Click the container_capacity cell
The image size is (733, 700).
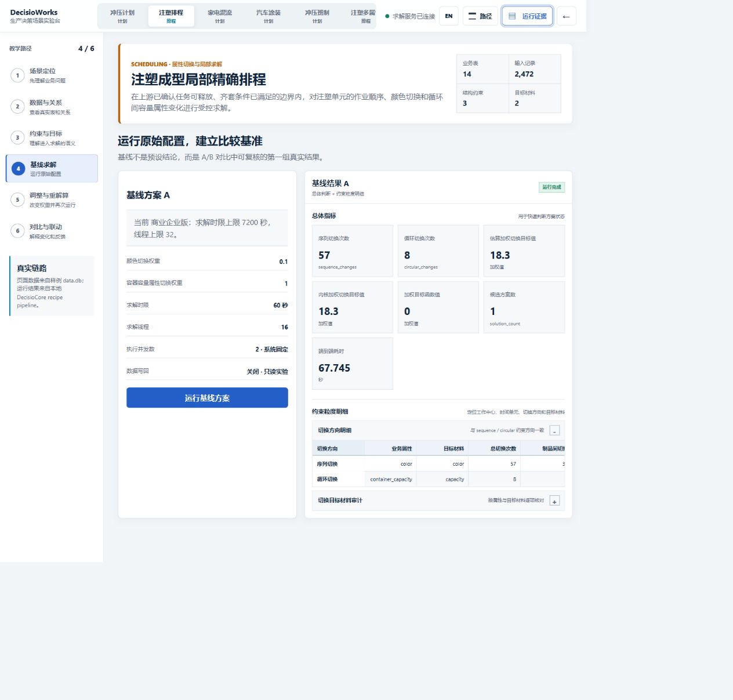point(391,479)
